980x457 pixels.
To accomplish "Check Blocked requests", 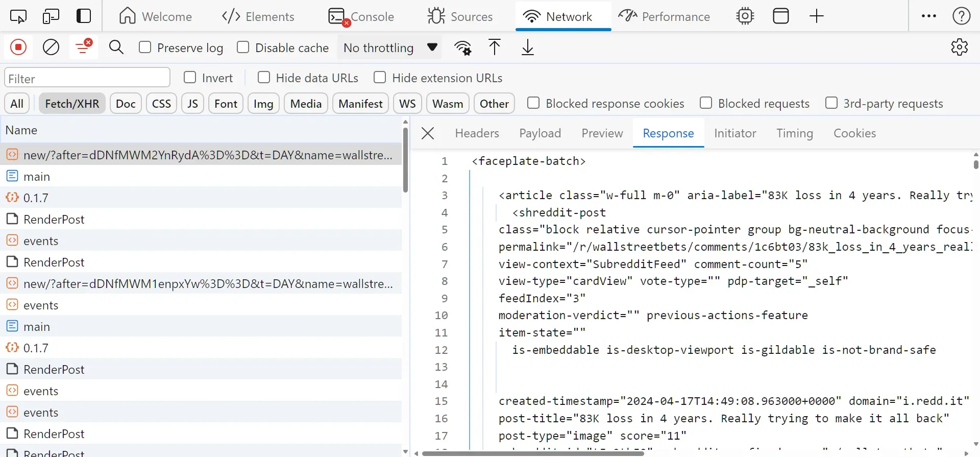I will click(706, 103).
